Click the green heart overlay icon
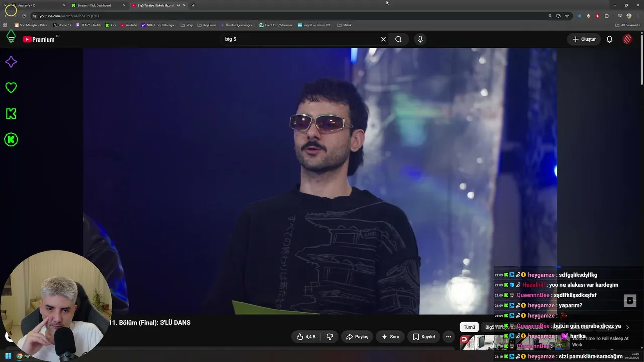 click(x=11, y=87)
